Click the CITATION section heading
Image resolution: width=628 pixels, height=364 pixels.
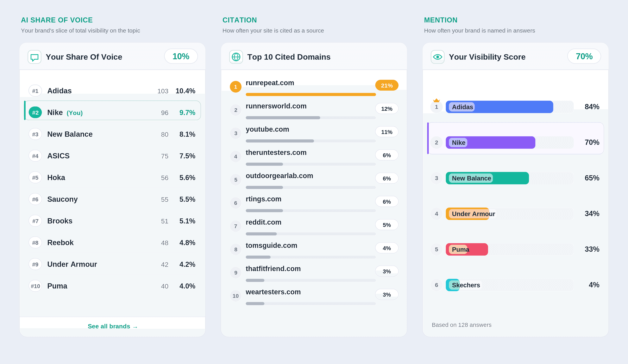[x=240, y=20]
